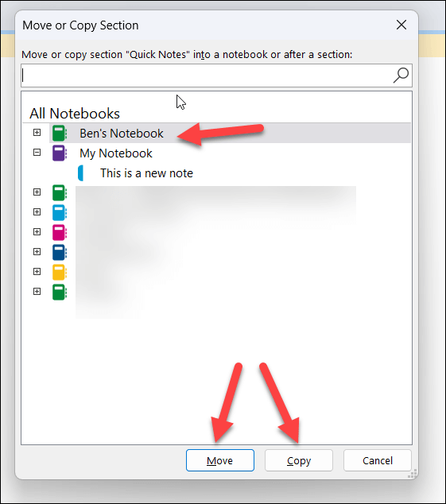Expand the yellow notebook node
446x504 pixels.
(37, 272)
